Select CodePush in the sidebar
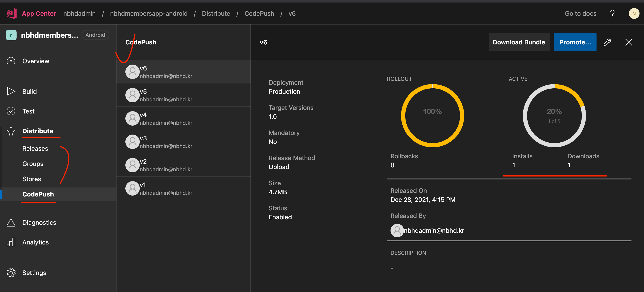Screen dimensions: 644x292 tap(58, 194)
